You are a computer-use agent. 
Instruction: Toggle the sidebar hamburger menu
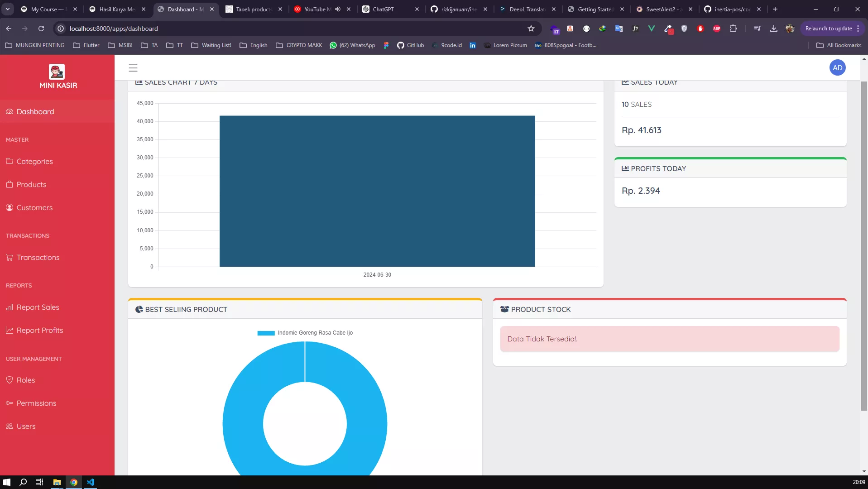133,68
